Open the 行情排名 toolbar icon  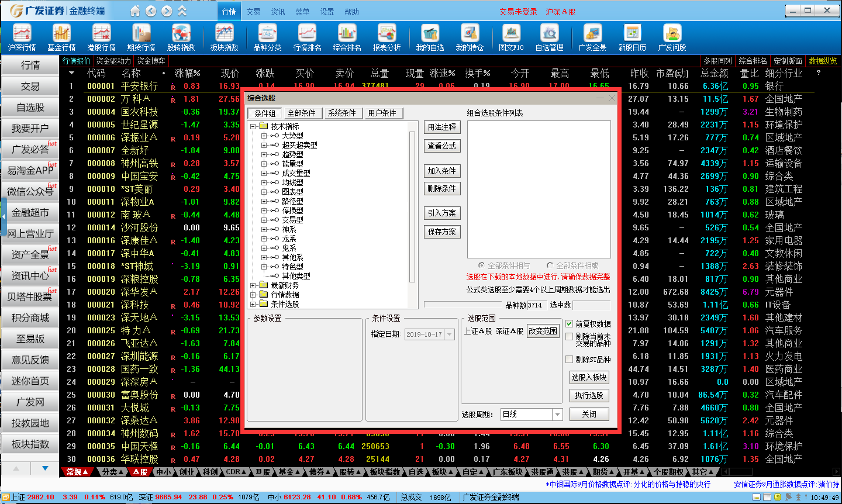coord(307,38)
